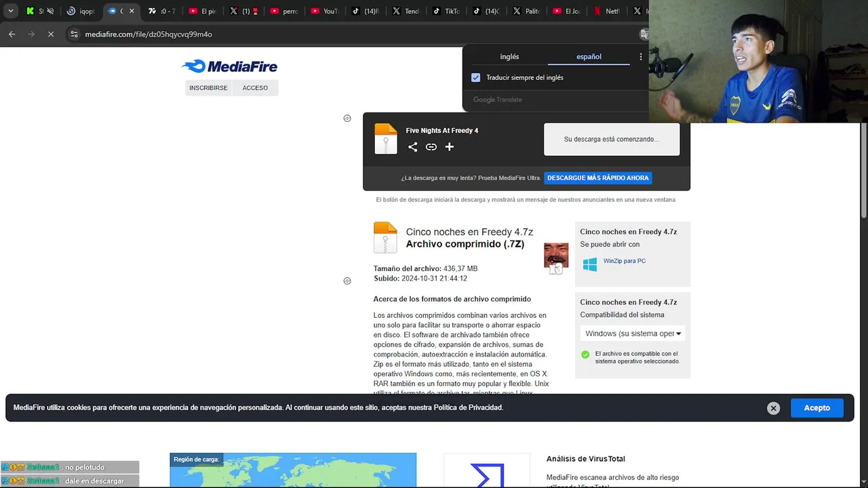The image size is (868, 488).
Task: Switch to the 'TikTo' tab
Action: pos(447,11)
